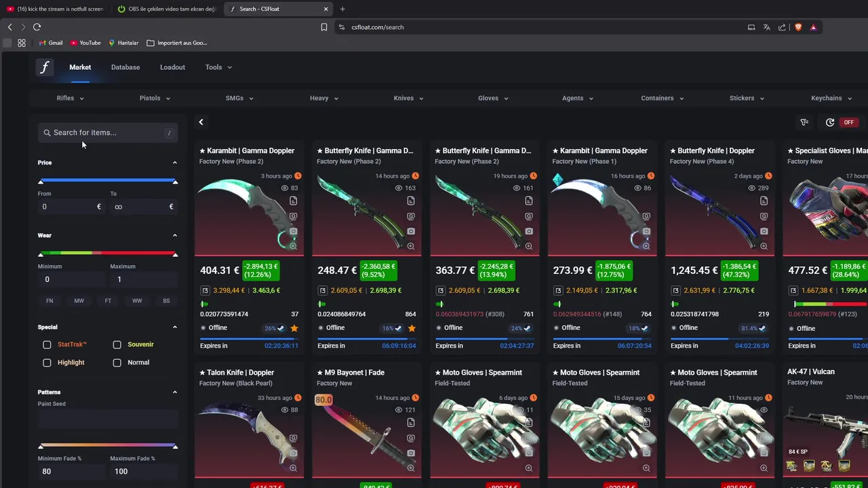Open the Gloves category dropdown

(493, 98)
